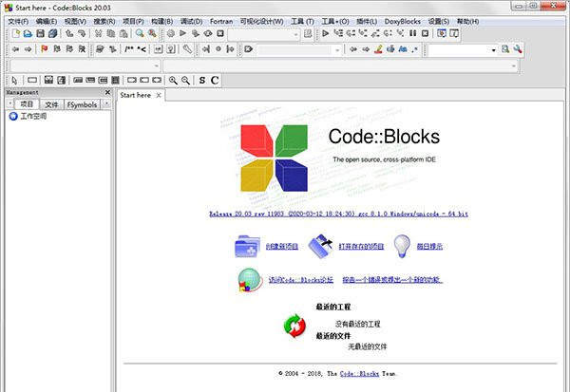Click the debugger Pause icon
Screen dimensions: 570x392
pyautogui.click(x=413, y=34)
